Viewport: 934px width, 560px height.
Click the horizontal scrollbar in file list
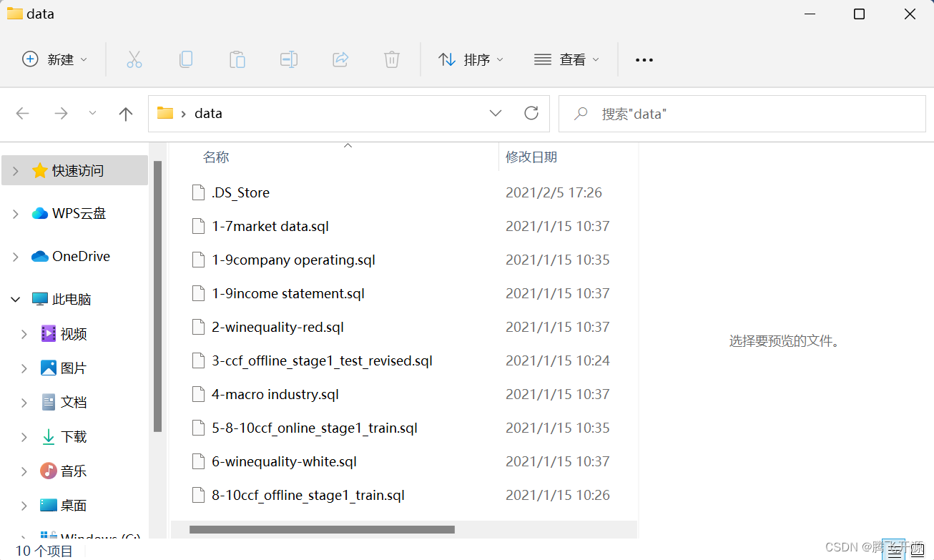(322, 530)
